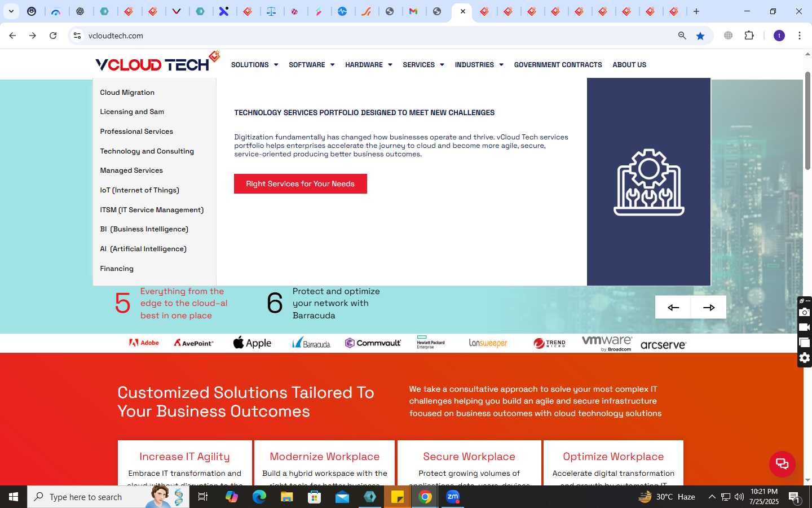Viewport: 812px width, 508px height.
Task: Click the previous slide arrow button
Action: coord(673,308)
